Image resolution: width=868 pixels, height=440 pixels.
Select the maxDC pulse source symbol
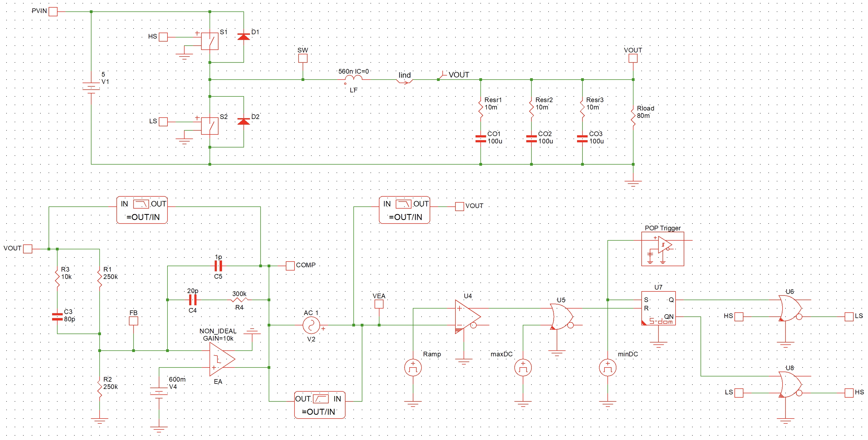[523, 367]
